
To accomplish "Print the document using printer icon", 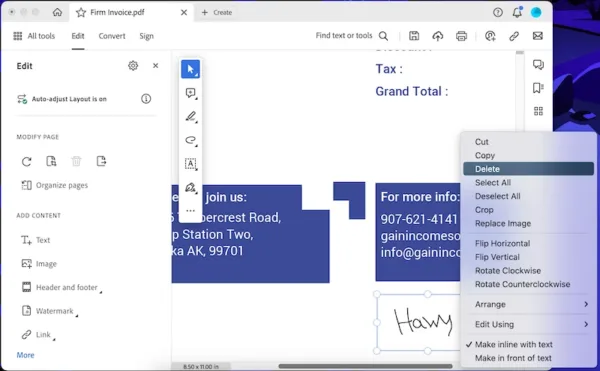I will pos(461,36).
